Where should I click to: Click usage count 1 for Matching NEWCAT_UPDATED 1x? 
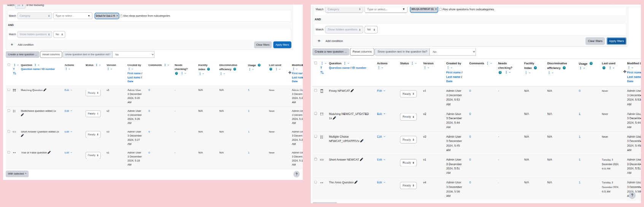pos(579,114)
